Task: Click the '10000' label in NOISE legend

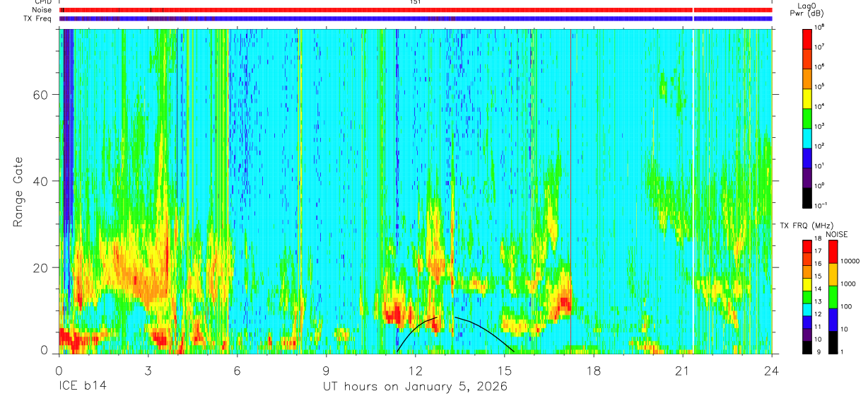Action: [850, 261]
